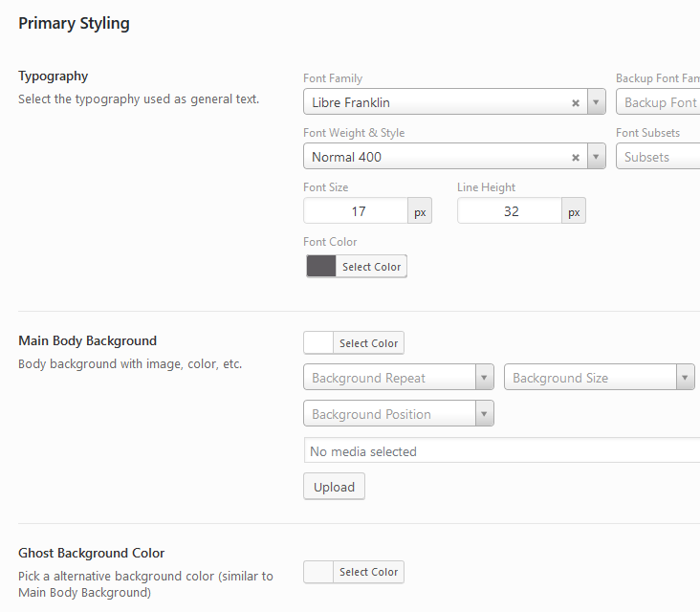Expand the Background Size dropdown
Viewport: 700px width, 612px height.
[x=685, y=378]
